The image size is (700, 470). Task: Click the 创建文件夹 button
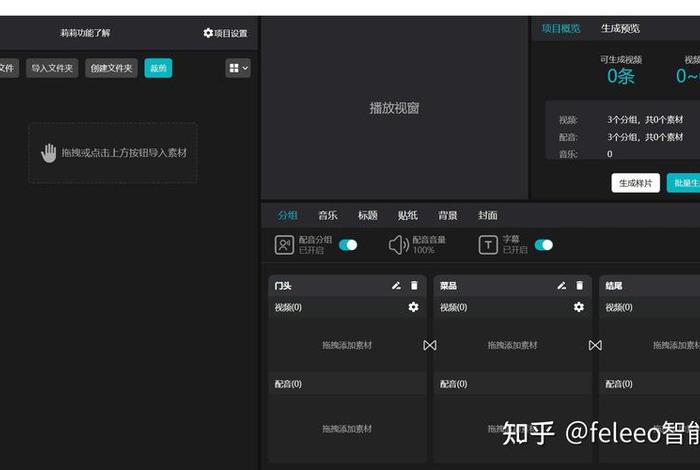coord(111,68)
